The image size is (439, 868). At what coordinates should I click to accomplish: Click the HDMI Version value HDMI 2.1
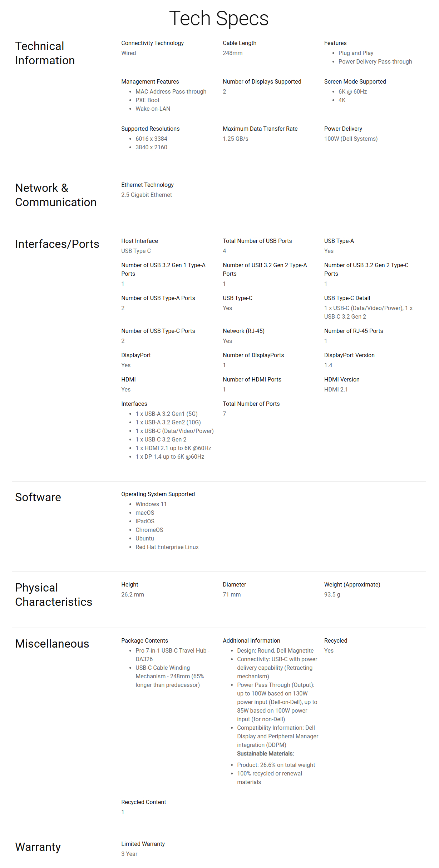point(336,389)
